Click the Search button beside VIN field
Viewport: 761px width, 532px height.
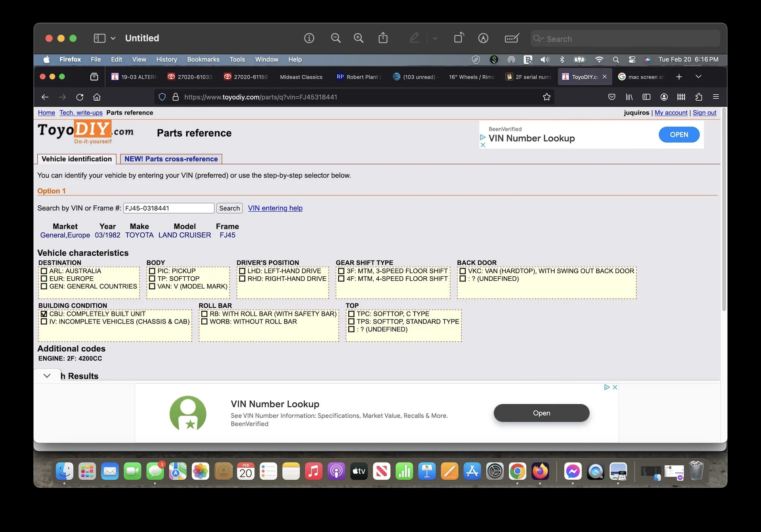point(229,208)
